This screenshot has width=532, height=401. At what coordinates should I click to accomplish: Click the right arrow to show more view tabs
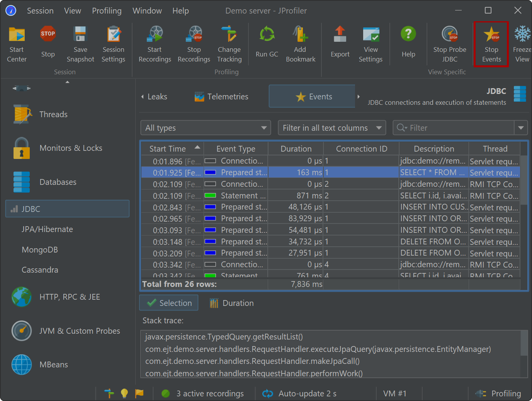tap(359, 97)
